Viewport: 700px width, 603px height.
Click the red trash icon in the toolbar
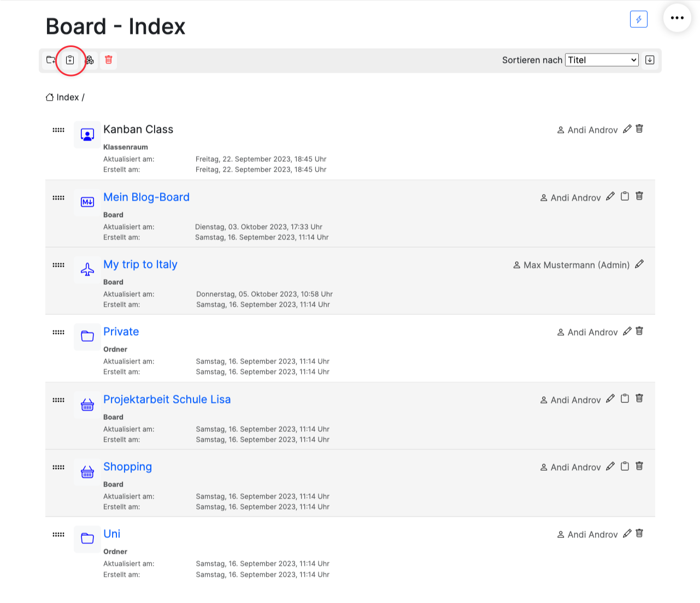[x=108, y=60]
